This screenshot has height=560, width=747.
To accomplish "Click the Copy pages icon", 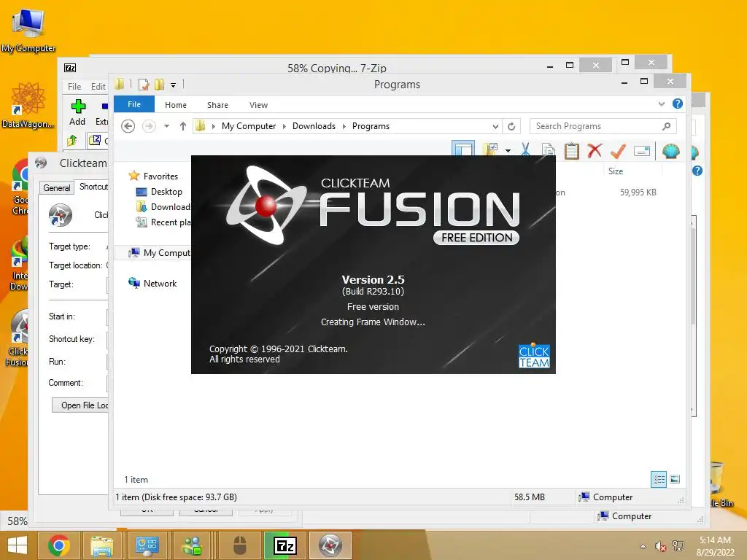I will click(x=549, y=150).
